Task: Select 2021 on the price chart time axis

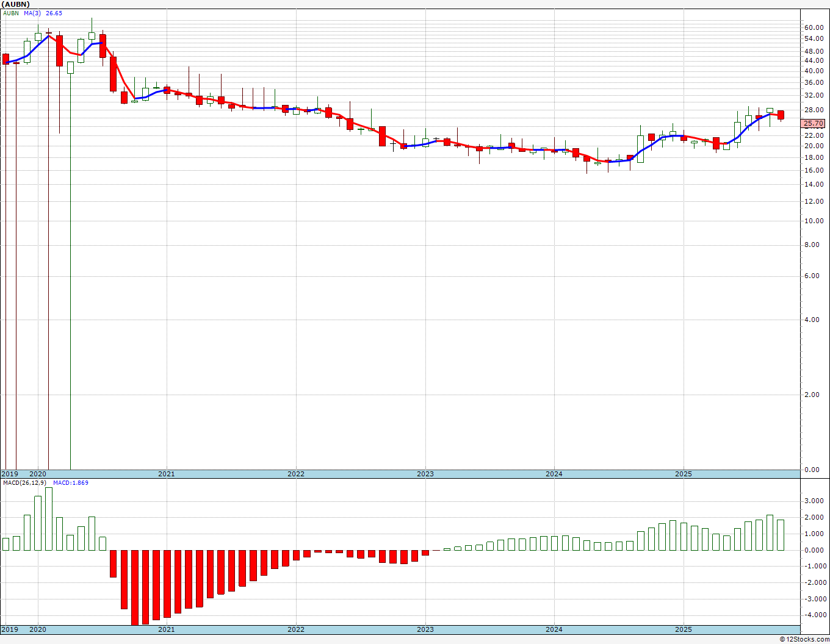Action: tap(167, 474)
